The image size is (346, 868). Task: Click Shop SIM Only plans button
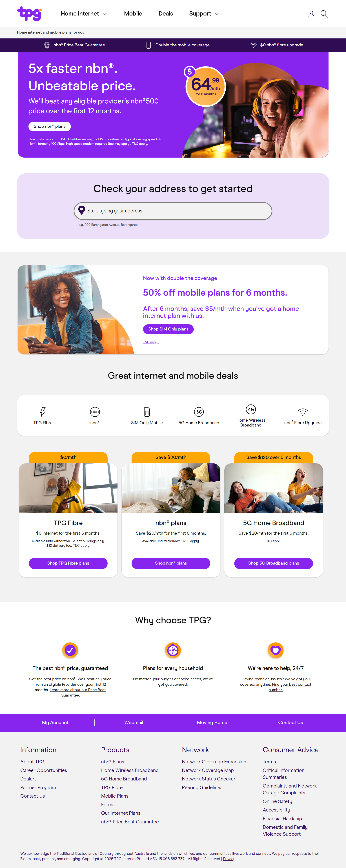168,329
